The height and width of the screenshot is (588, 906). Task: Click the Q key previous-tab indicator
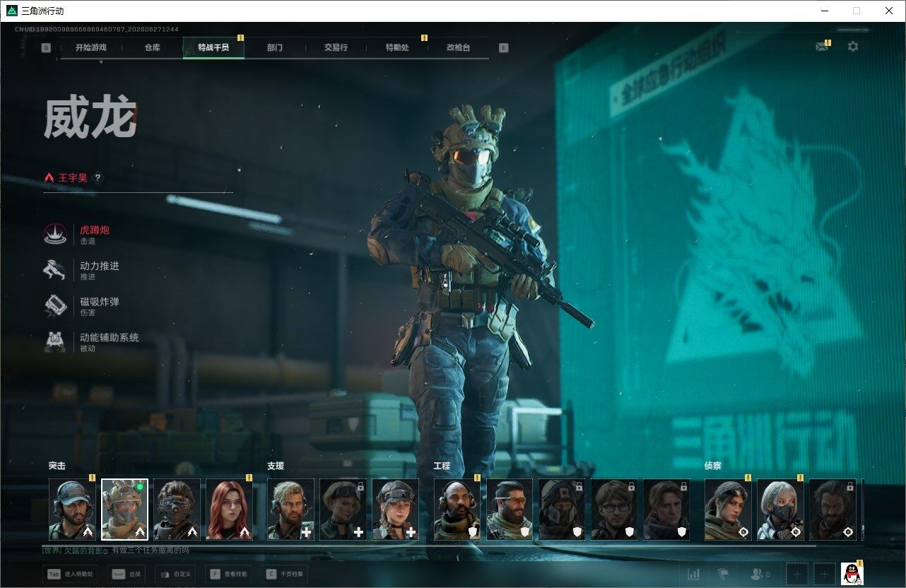46,48
